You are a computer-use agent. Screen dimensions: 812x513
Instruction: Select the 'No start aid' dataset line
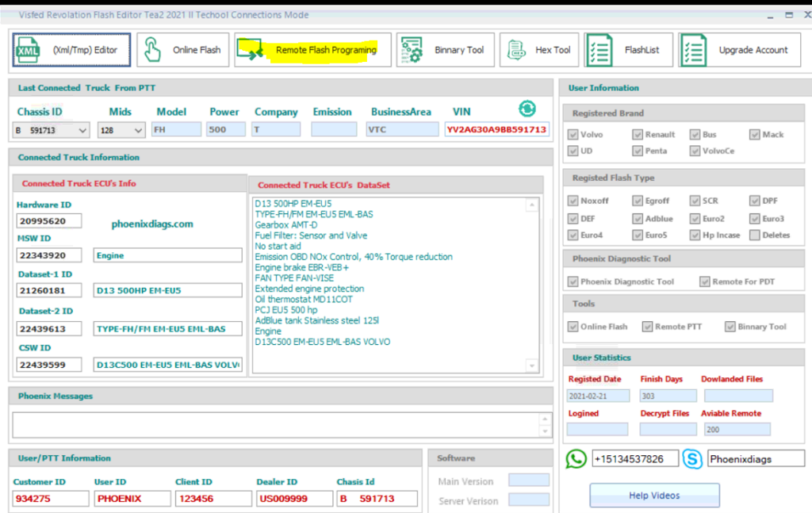(x=278, y=247)
